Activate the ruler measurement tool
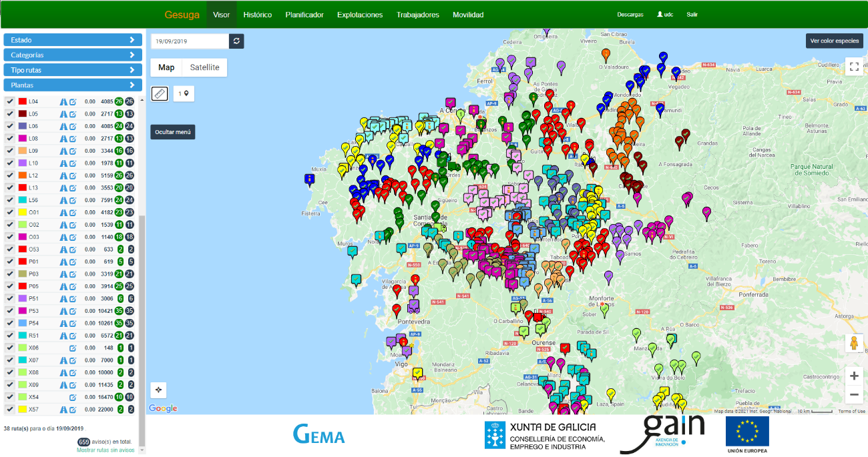This screenshot has width=868, height=457. click(160, 93)
